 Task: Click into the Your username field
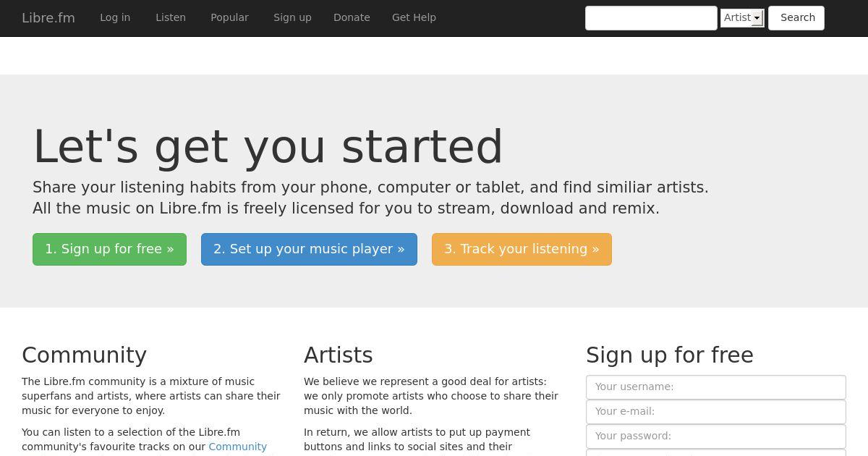coord(716,387)
